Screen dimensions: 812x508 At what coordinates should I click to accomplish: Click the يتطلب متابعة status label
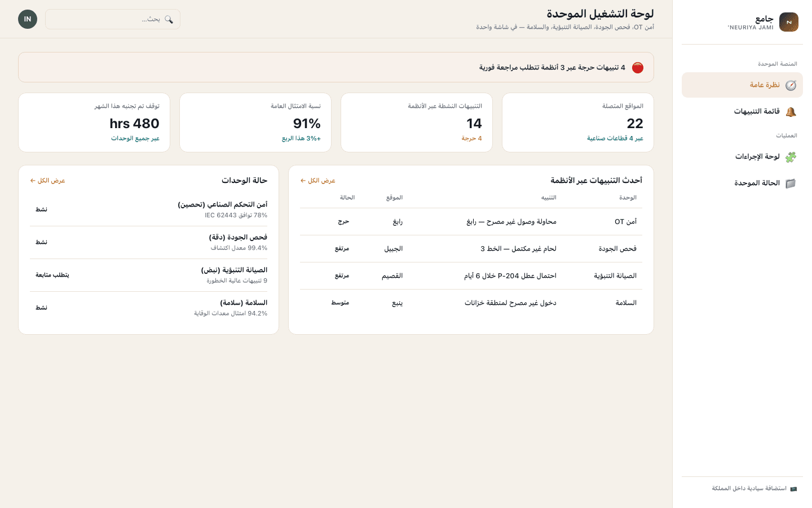52,275
